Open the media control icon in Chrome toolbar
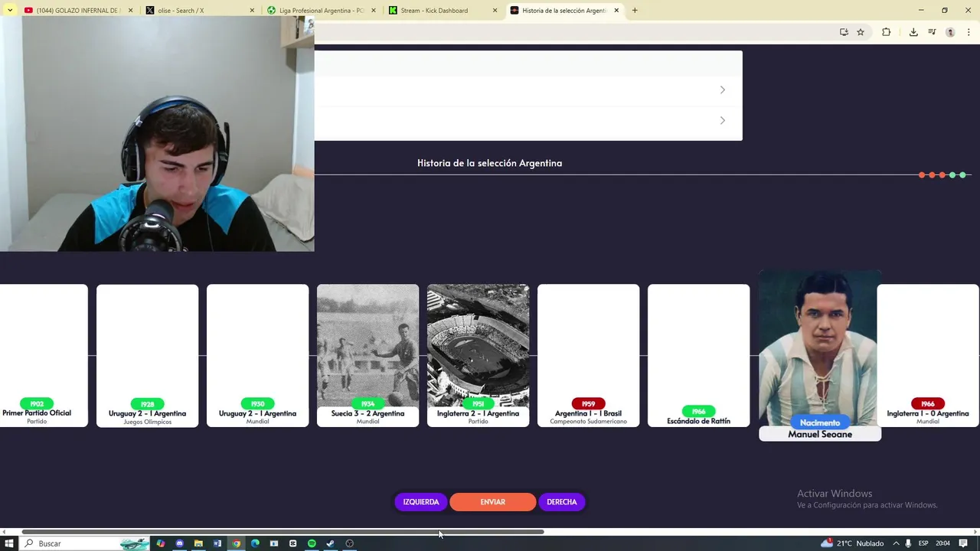 coord(932,32)
